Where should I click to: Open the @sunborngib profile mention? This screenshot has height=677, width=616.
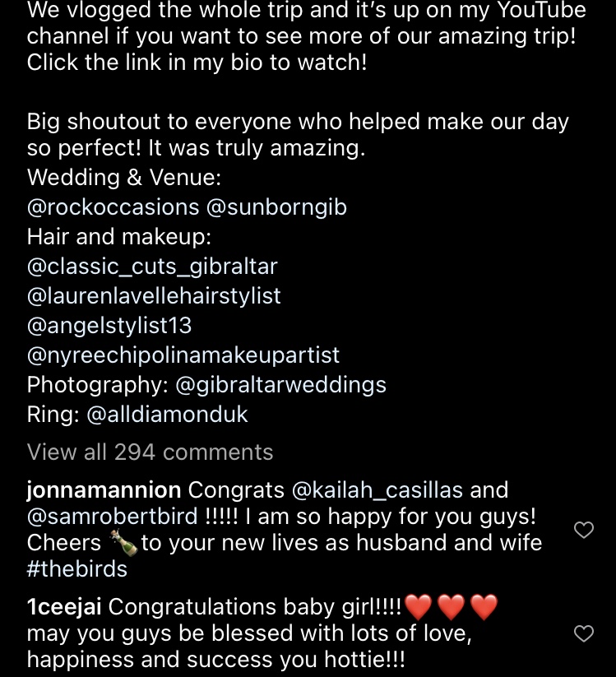[x=276, y=207]
